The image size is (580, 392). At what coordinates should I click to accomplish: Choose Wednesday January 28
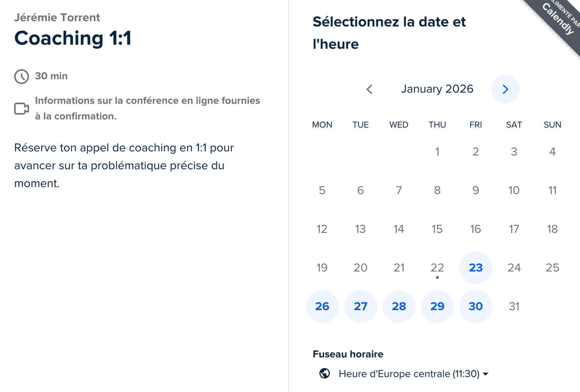[399, 306]
